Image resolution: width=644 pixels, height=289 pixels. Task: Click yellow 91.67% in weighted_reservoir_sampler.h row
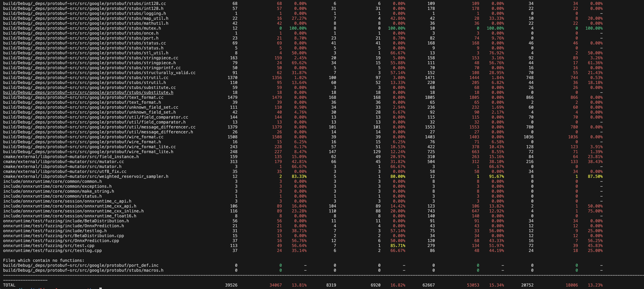[497, 176]
